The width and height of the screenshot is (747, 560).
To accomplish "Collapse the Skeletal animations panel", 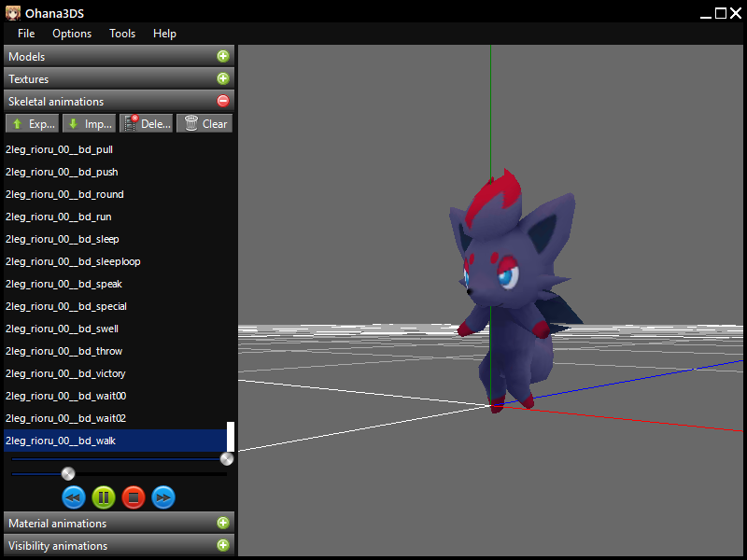I will (222, 102).
